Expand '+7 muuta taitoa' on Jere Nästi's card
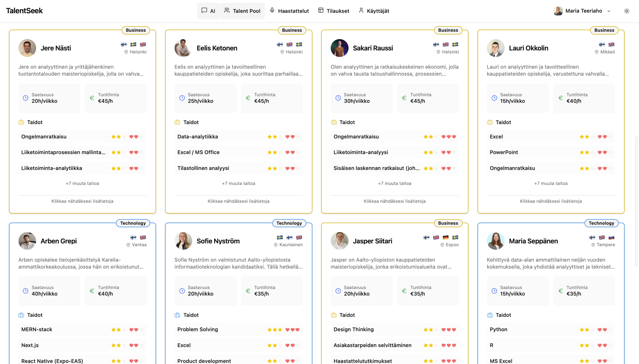 click(x=82, y=183)
